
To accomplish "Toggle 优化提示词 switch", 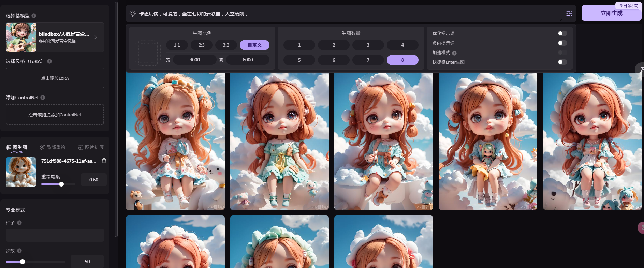I will [562, 33].
